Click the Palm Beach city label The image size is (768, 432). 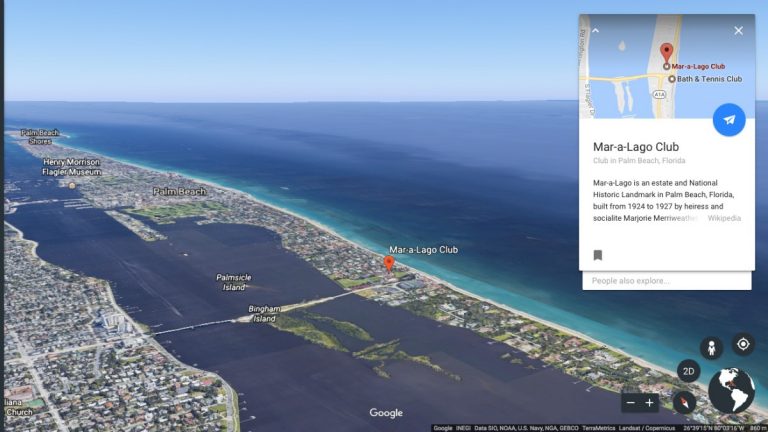click(179, 192)
